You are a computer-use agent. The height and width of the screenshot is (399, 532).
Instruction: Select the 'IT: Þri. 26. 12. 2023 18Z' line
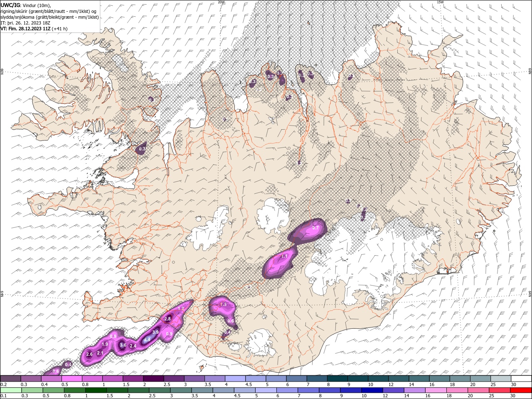[25, 23]
